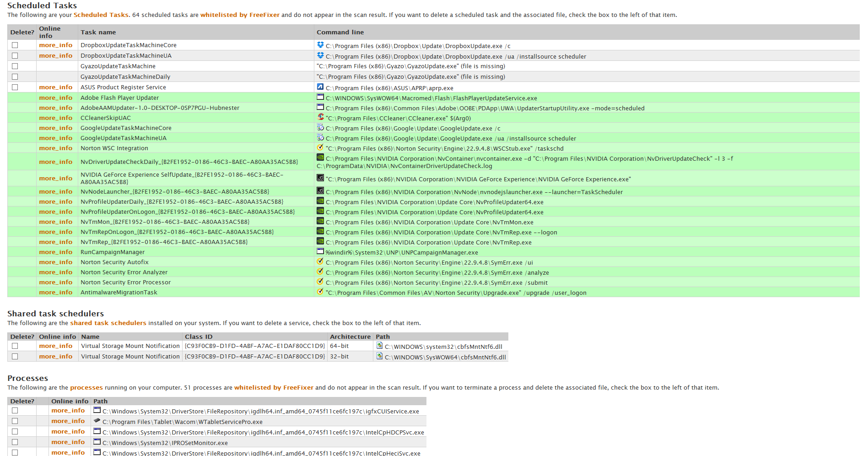Click the Shared task schedulers heading
Image resolution: width=868 pixels, height=456 pixels.
pos(55,314)
